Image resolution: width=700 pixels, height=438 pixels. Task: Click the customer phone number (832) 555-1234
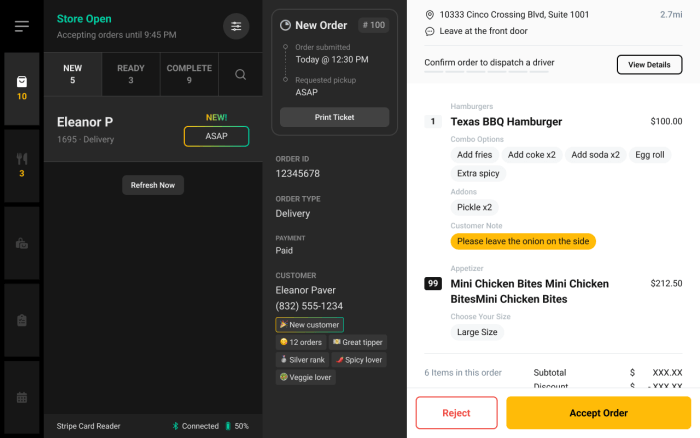pyautogui.click(x=309, y=306)
